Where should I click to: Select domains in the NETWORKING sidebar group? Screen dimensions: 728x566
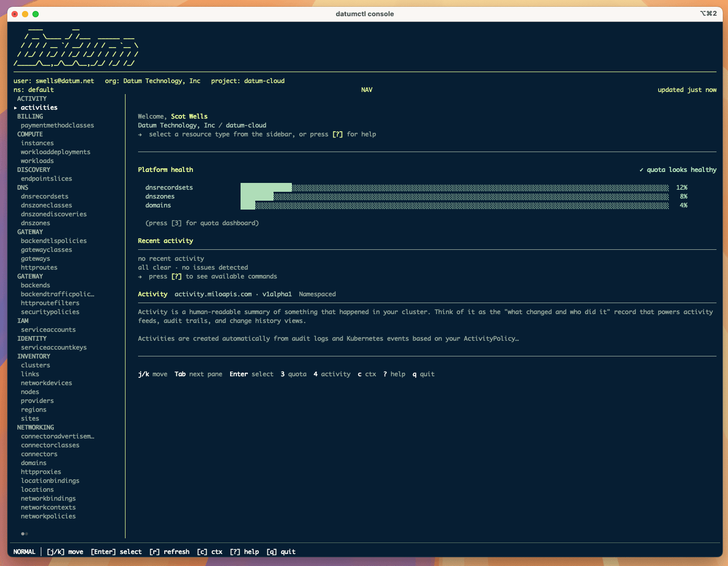tap(33, 463)
